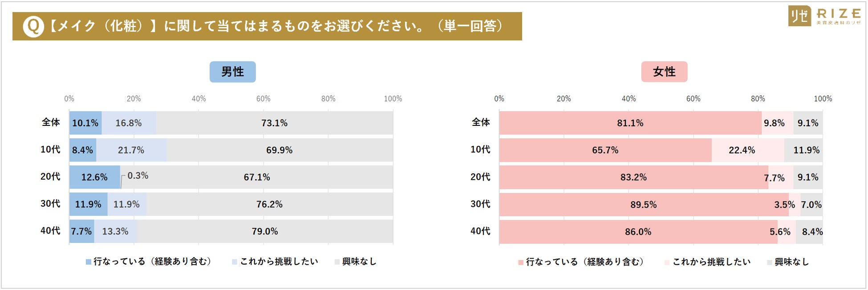The height and width of the screenshot is (290, 868).
Task: Click gray 興味なし legend swatch under male chart
Action: click(x=337, y=262)
